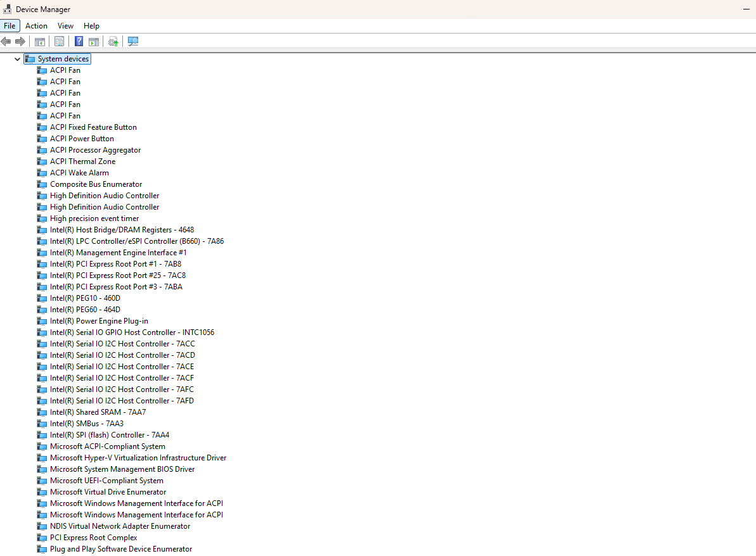Click the icon beside PCI Express Root Complex
The width and height of the screenshot is (756, 556).
(x=42, y=538)
